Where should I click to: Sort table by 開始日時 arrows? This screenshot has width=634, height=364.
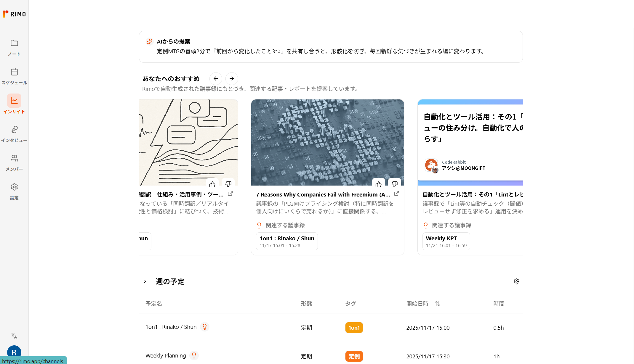pos(437,304)
